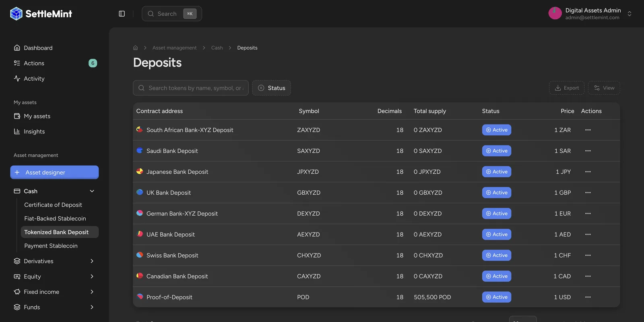The height and width of the screenshot is (322, 644).
Task: Collapse the Cash section chevron
Action: click(x=92, y=191)
